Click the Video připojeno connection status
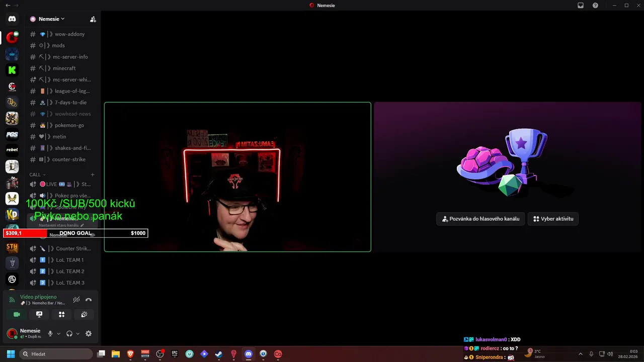The width and height of the screenshot is (644, 362). click(38, 297)
